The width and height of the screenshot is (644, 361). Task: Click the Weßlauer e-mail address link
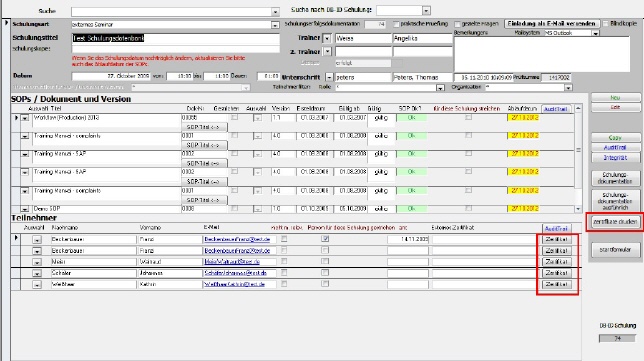coord(235,284)
